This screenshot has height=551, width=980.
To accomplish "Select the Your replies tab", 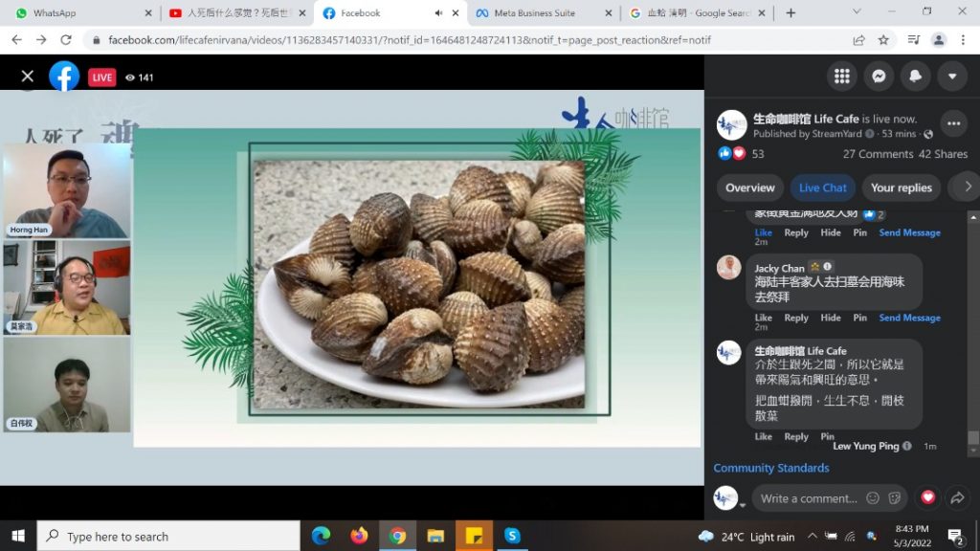I will coord(901,187).
